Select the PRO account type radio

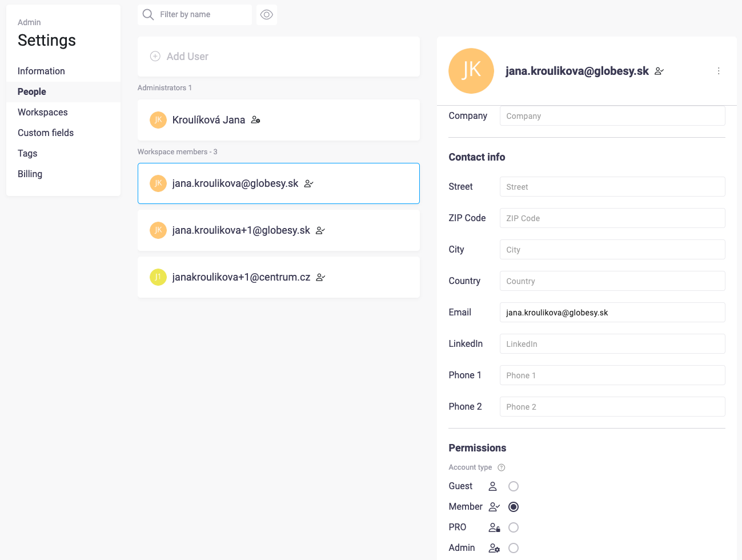click(x=513, y=527)
